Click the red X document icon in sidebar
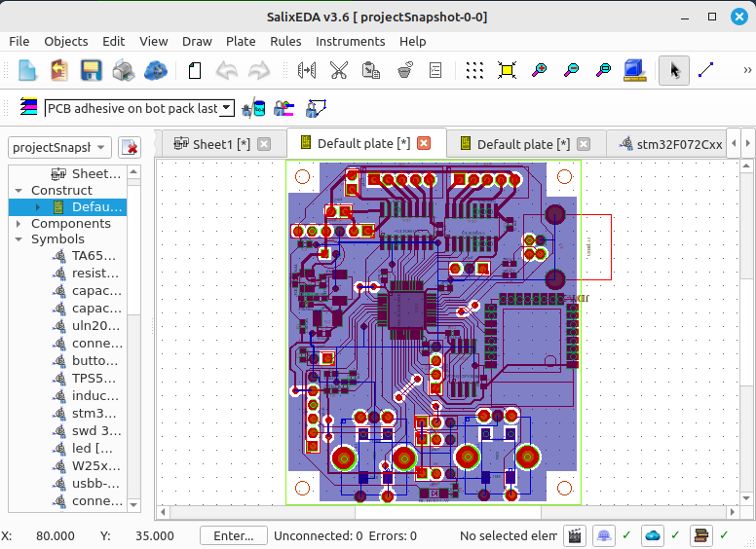Screen dimensions: 756x549 click(130, 147)
